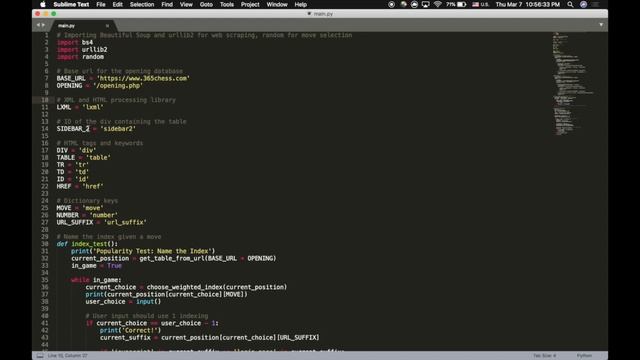This screenshot has width=640, height=360.
Task: Open the Python syntax selector
Action: point(584,356)
